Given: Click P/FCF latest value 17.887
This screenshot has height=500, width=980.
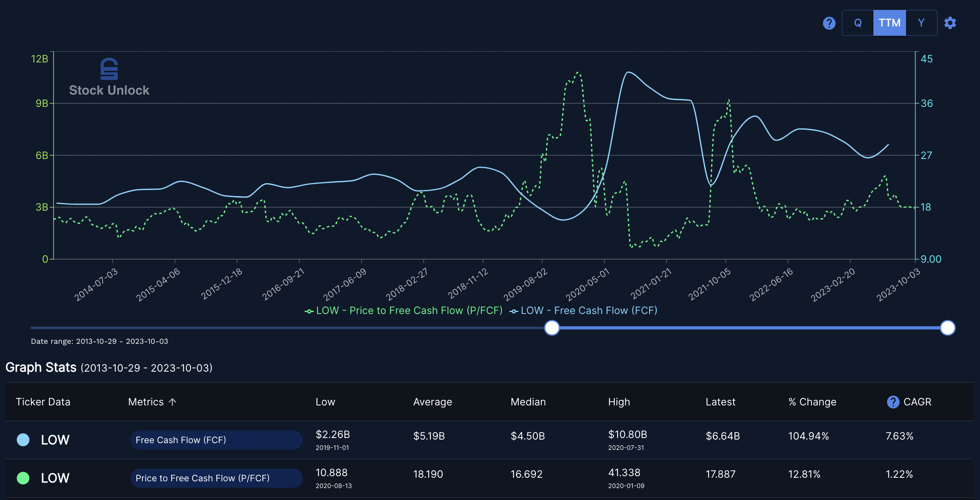Looking at the screenshot, I should (721, 474).
